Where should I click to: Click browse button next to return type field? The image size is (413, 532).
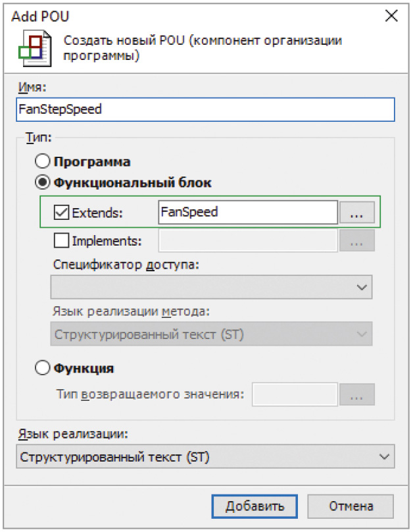[x=357, y=394]
